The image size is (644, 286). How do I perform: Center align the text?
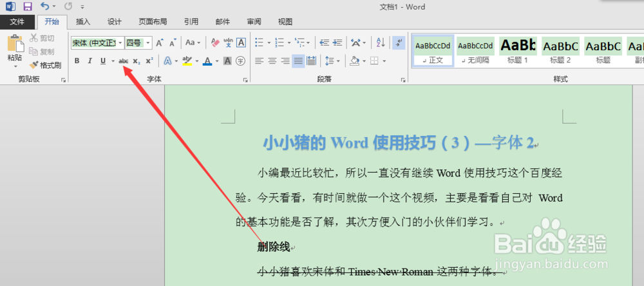[x=272, y=61]
